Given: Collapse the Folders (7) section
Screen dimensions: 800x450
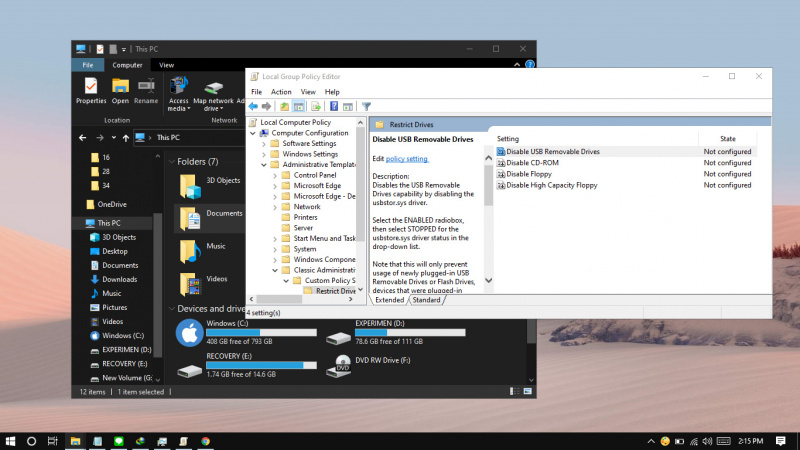Looking at the screenshot, I should click(172, 162).
